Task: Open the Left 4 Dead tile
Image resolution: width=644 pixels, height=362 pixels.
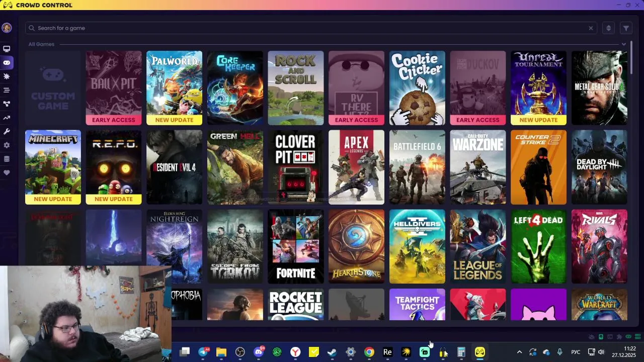Action: coord(538,246)
